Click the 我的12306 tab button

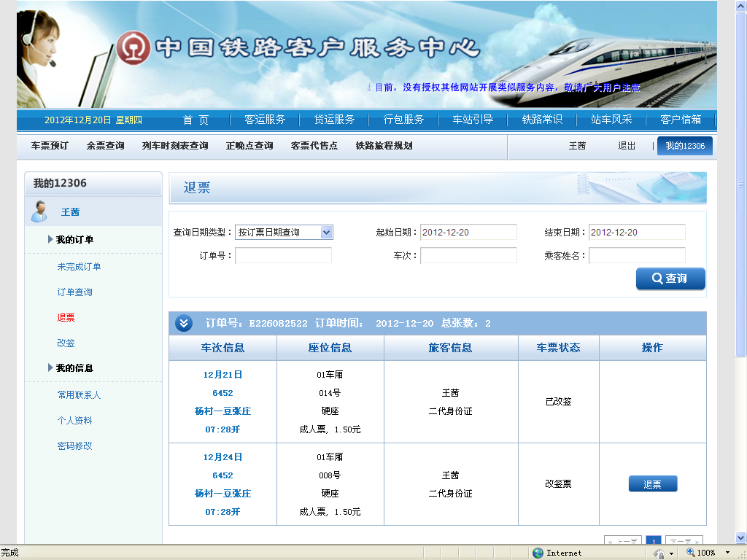point(685,146)
